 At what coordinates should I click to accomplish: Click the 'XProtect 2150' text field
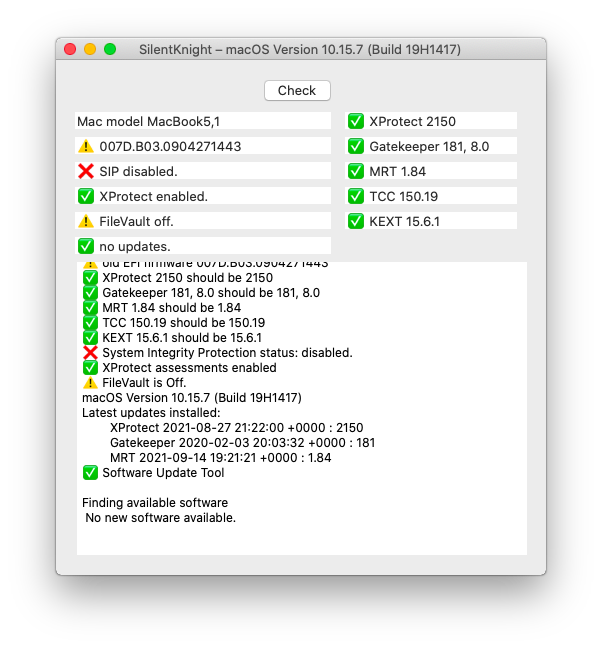pos(431,121)
